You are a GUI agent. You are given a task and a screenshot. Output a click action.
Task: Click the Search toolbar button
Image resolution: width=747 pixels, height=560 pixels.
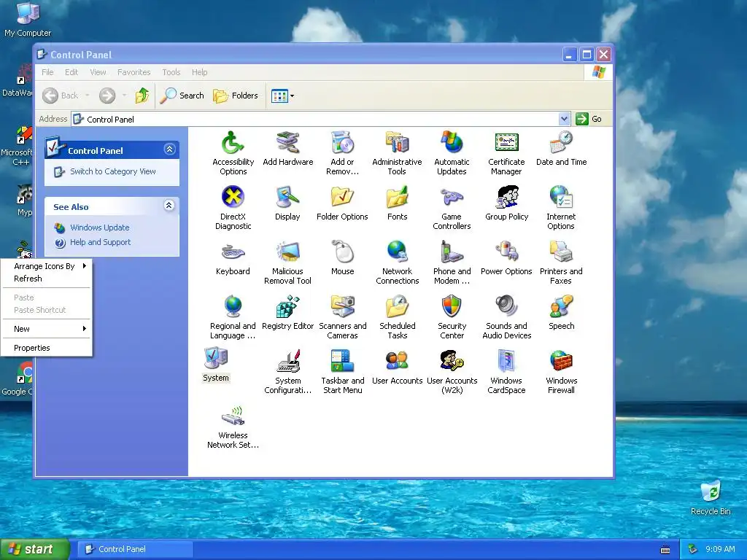click(182, 96)
